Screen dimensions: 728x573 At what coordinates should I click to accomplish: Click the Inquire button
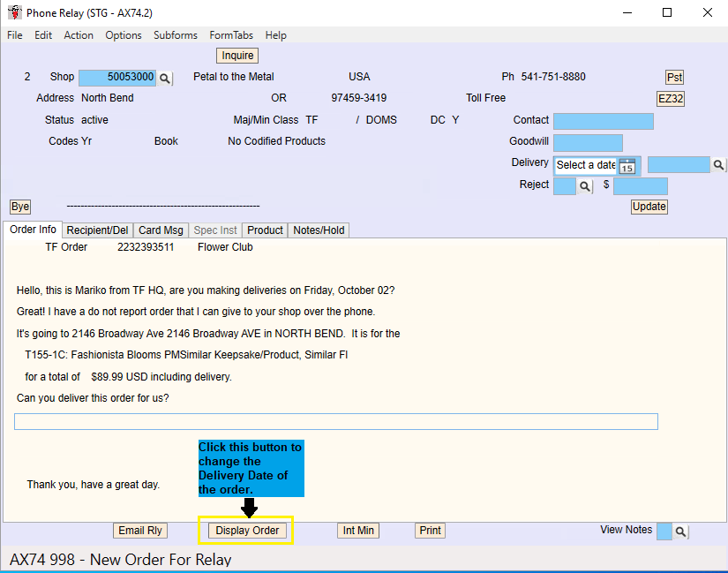[x=237, y=56]
